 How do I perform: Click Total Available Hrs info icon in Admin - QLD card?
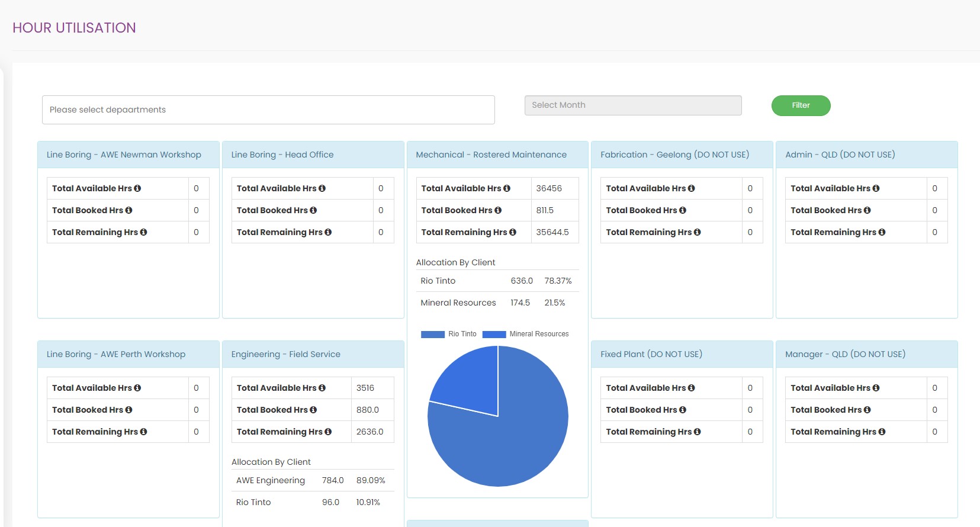point(876,188)
